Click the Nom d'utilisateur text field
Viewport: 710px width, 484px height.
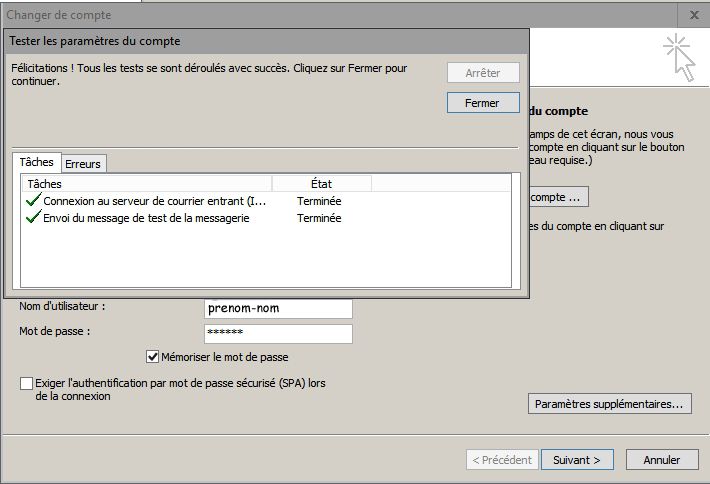click(x=278, y=308)
